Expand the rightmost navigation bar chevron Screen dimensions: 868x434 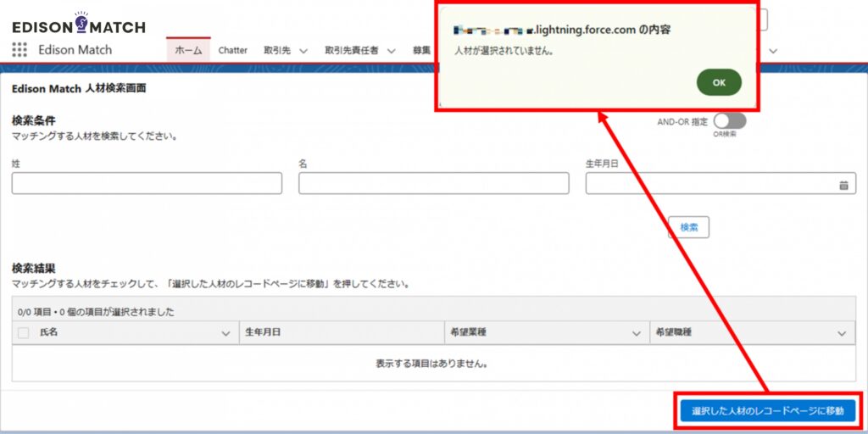pyautogui.click(x=772, y=51)
